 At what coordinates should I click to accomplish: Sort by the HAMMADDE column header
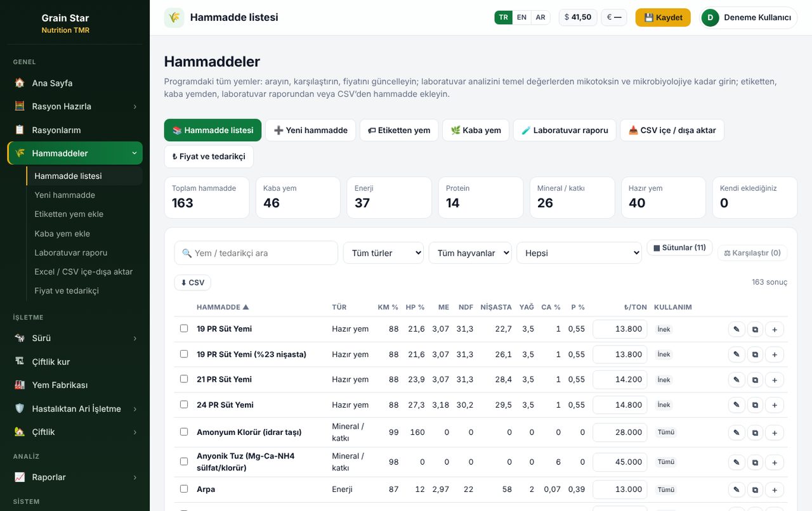pos(223,307)
